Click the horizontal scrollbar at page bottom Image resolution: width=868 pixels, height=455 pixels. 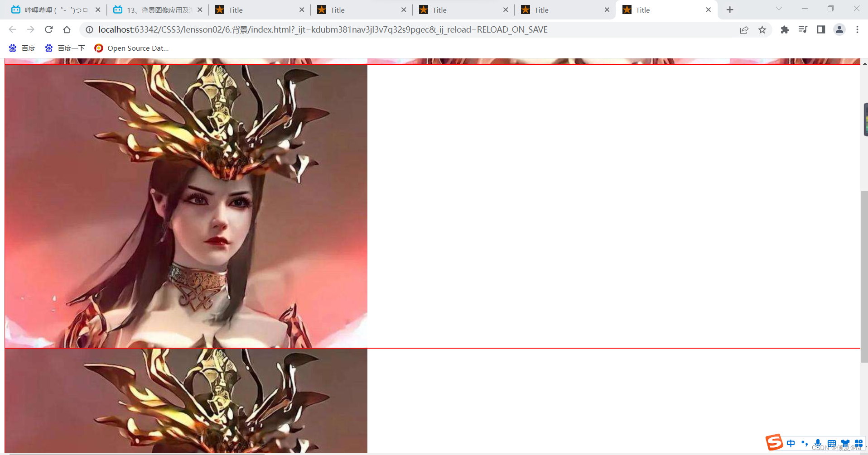pyautogui.click(x=137, y=453)
